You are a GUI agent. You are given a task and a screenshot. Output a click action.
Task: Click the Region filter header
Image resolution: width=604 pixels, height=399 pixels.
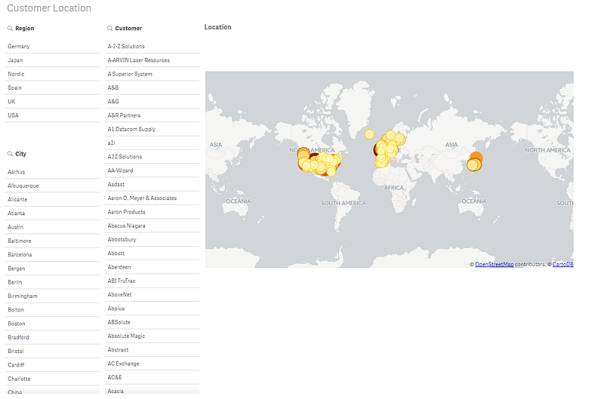click(x=25, y=28)
